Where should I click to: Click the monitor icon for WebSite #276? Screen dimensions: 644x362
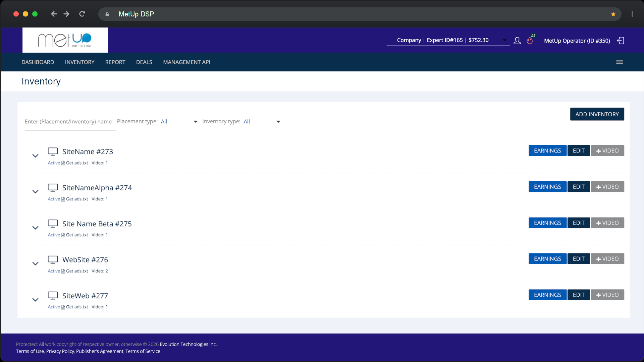pyautogui.click(x=53, y=259)
